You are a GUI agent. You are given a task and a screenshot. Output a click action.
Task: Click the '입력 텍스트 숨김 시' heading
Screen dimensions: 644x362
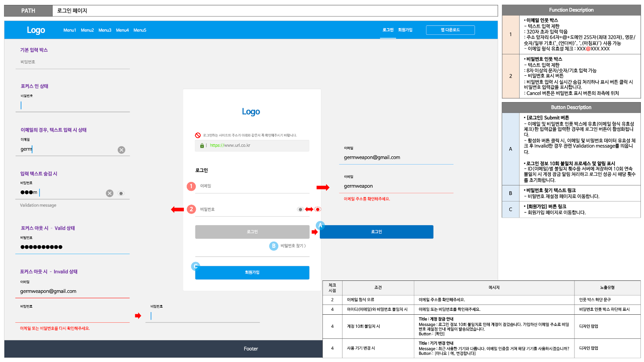point(39,173)
